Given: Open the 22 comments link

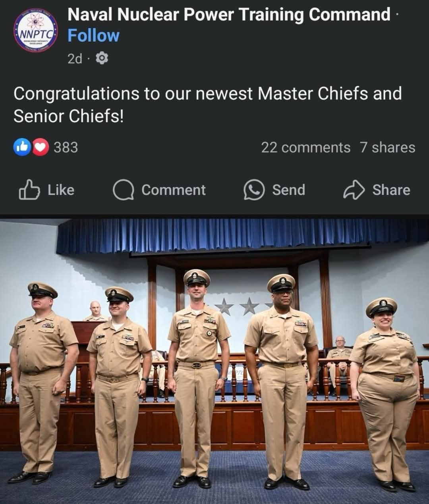Looking at the screenshot, I should [x=305, y=147].
